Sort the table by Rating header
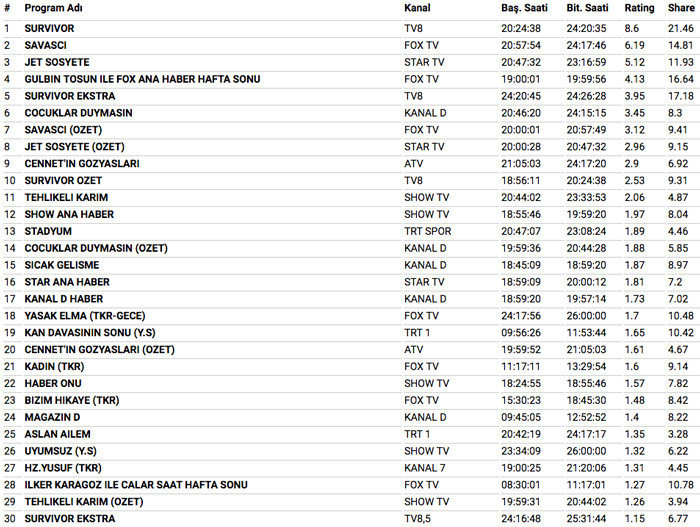The height and width of the screenshot is (527, 700). tap(640, 8)
